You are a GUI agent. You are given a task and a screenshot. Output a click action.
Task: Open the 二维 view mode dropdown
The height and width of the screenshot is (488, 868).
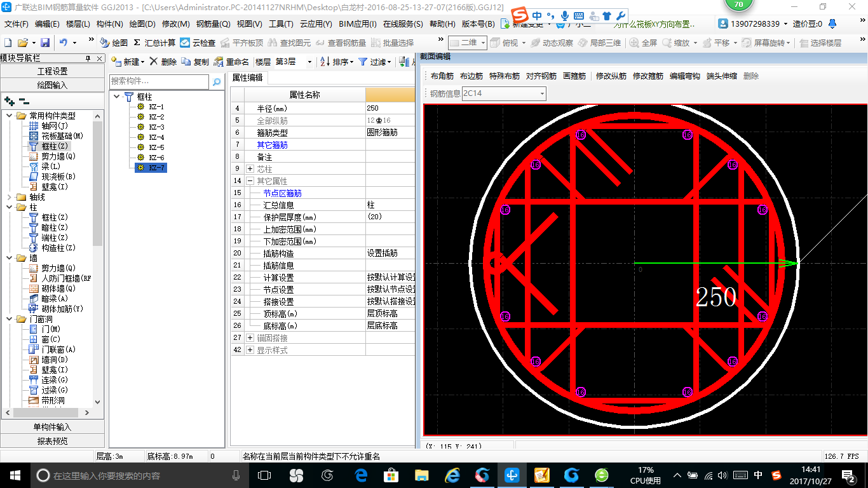(468, 43)
